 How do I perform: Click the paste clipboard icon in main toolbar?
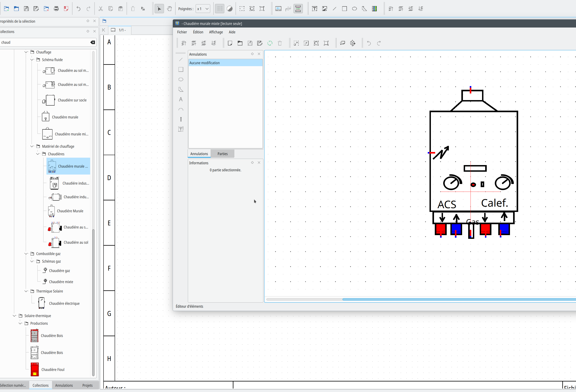[121, 9]
